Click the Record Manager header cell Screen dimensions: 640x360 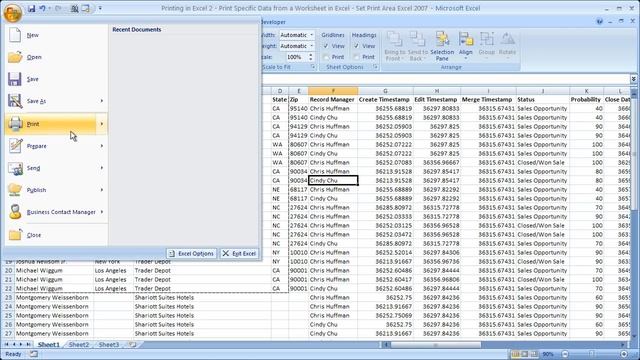point(332,100)
